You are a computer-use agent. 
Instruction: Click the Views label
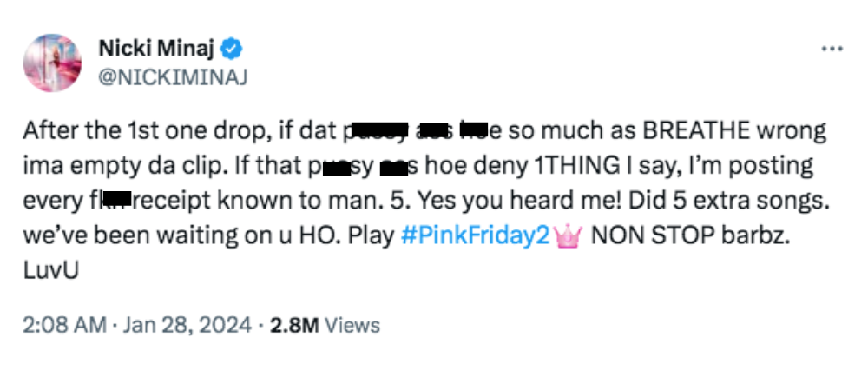(353, 325)
